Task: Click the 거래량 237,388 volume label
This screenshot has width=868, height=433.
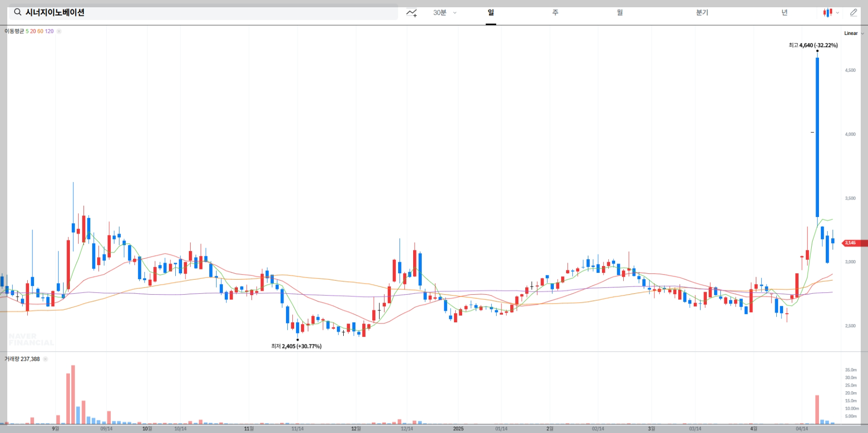Action: (x=22, y=359)
